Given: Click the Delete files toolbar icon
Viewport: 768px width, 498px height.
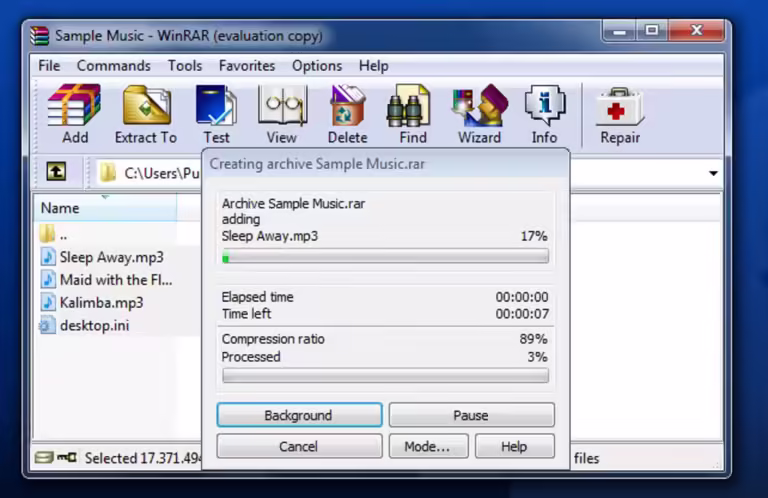Looking at the screenshot, I should coord(347,105).
